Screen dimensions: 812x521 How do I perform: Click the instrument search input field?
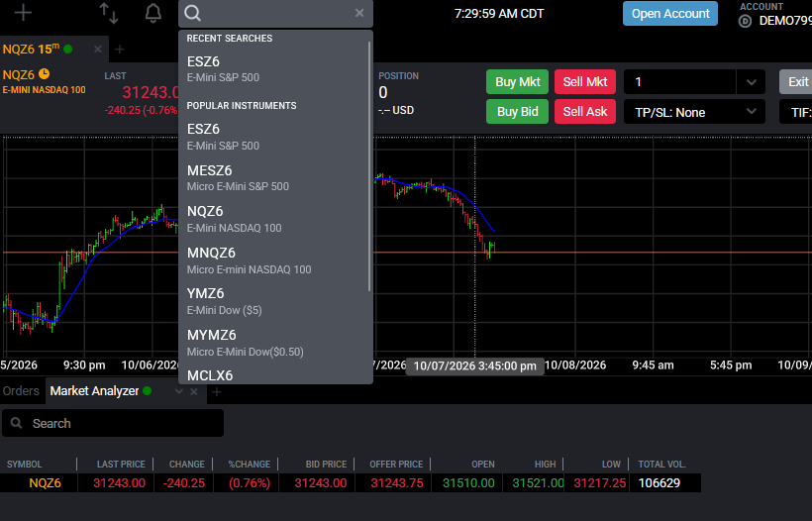[277, 13]
